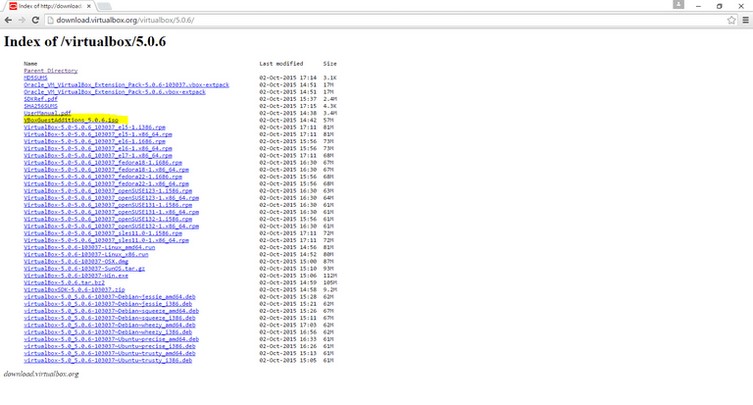
Task: Download the openSUSE131-1.i586.rpm package
Action: tap(108, 205)
